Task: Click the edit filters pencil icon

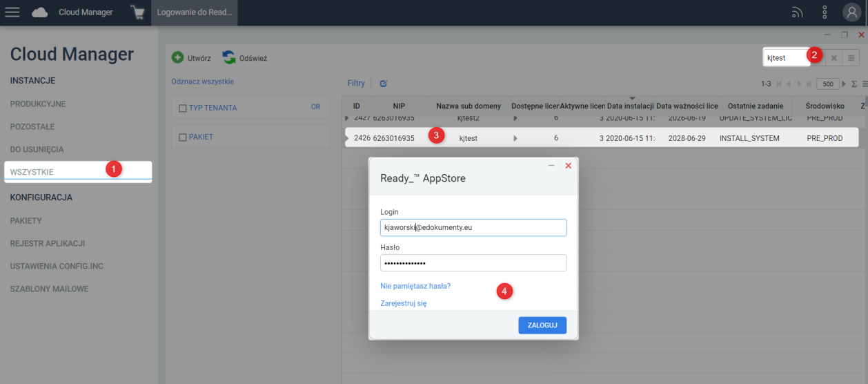Action: click(x=384, y=84)
